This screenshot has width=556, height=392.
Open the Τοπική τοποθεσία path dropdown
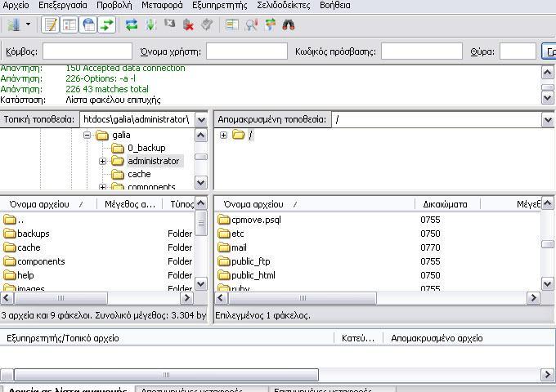201,120
